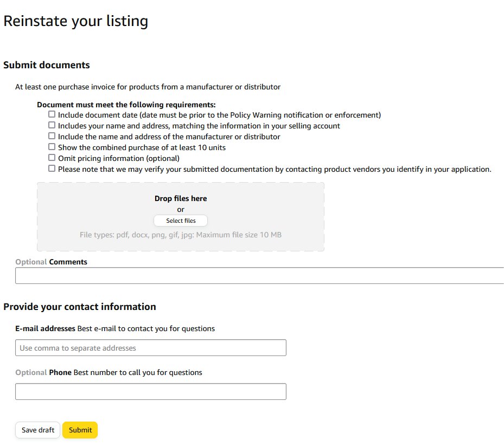Click the purchase invoice requirement text

[148, 87]
